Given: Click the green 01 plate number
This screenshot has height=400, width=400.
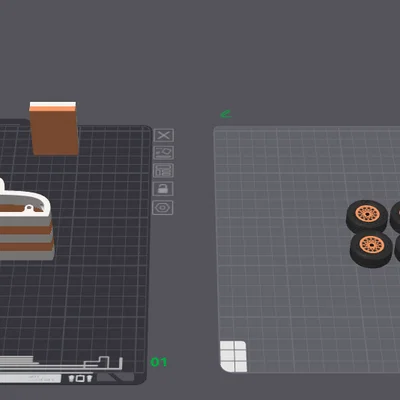Looking at the screenshot, I should pos(159,362).
